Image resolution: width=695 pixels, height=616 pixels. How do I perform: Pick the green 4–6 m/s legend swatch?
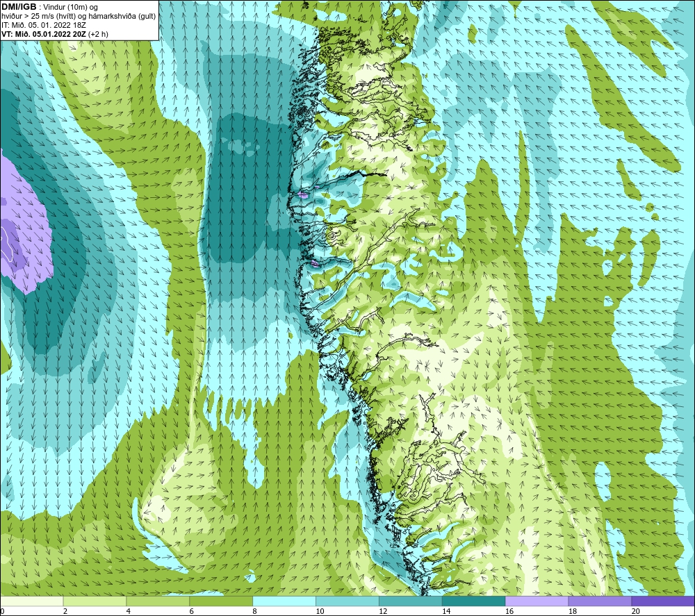[x=158, y=601]
